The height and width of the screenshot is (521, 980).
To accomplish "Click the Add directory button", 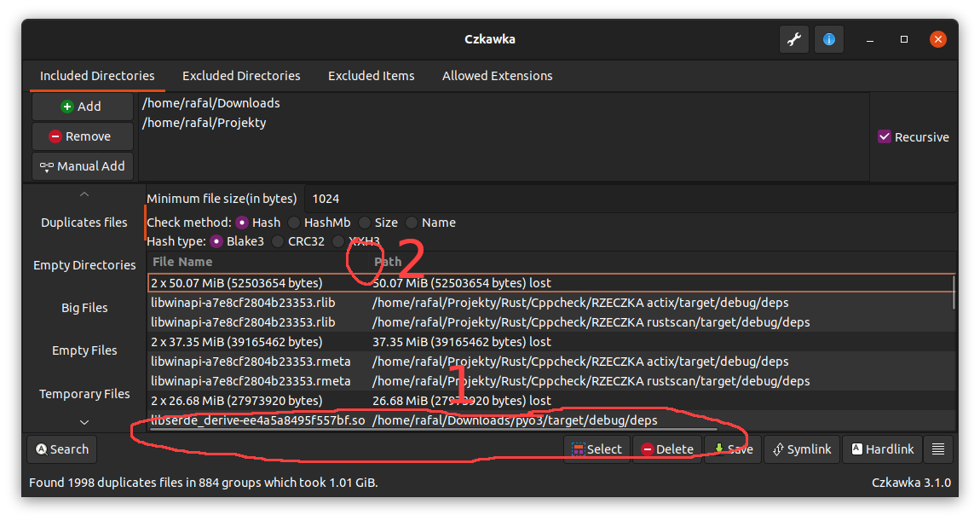I will 83,107.
